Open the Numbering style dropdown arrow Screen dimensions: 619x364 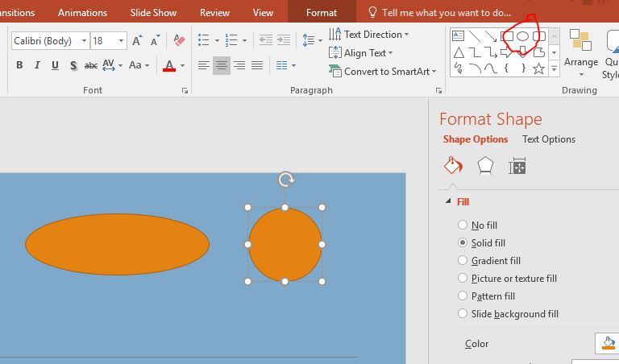244,40
